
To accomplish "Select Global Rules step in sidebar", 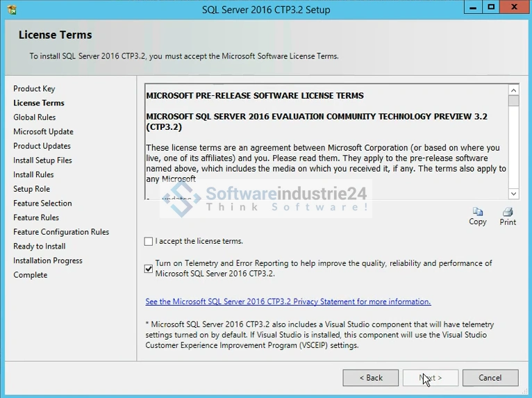I will [x=35, y=117].
